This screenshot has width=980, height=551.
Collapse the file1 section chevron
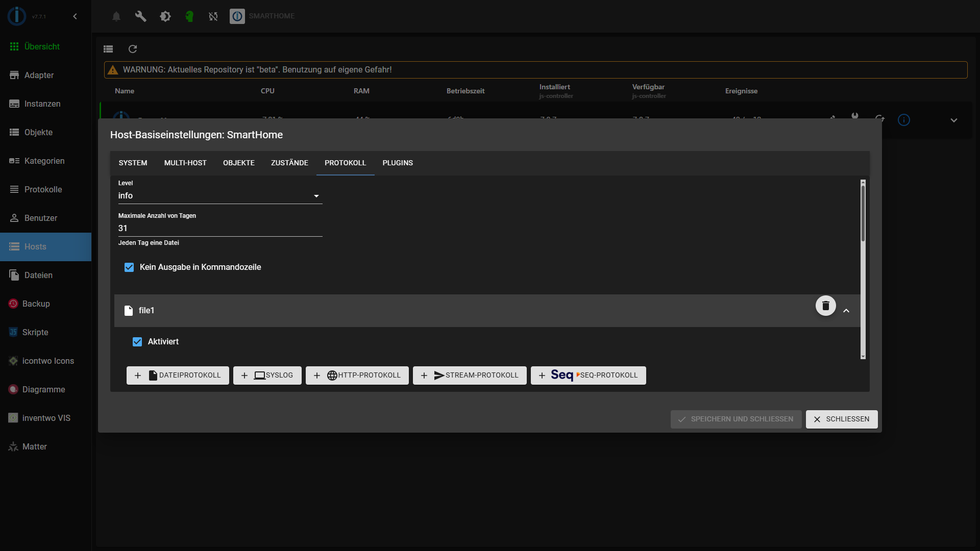point(846,311)
